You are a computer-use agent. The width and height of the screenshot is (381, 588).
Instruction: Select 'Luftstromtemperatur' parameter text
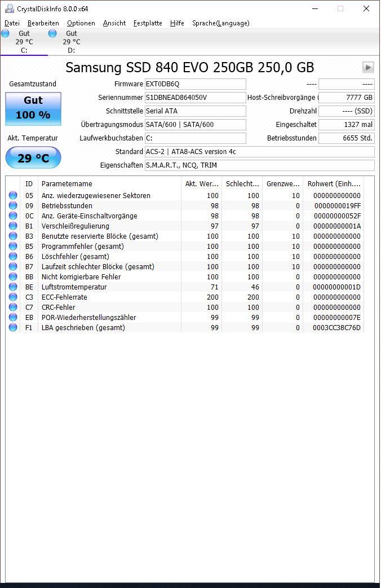pos(74,287)
